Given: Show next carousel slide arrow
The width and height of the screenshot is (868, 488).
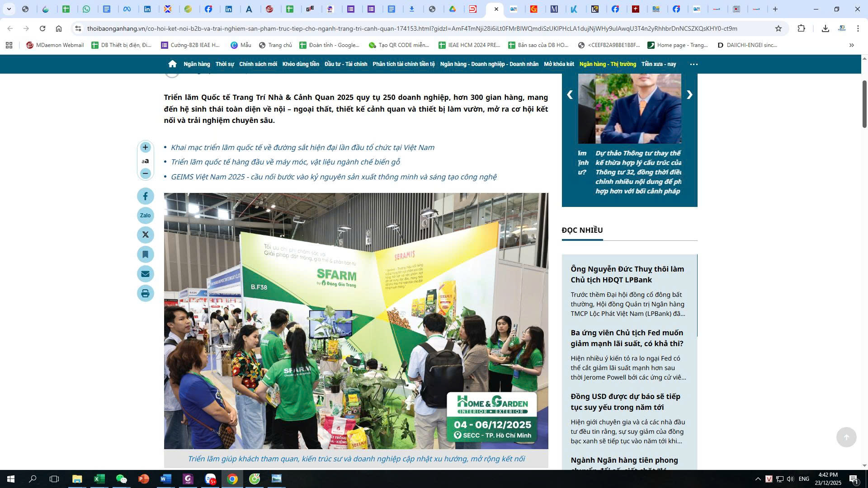Looking at the screenshot, I should (x=689, y=94).
